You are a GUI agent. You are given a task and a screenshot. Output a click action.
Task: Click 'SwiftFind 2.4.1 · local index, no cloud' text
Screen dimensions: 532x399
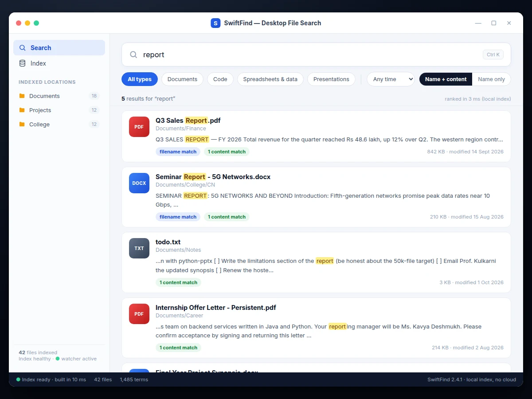472,379
